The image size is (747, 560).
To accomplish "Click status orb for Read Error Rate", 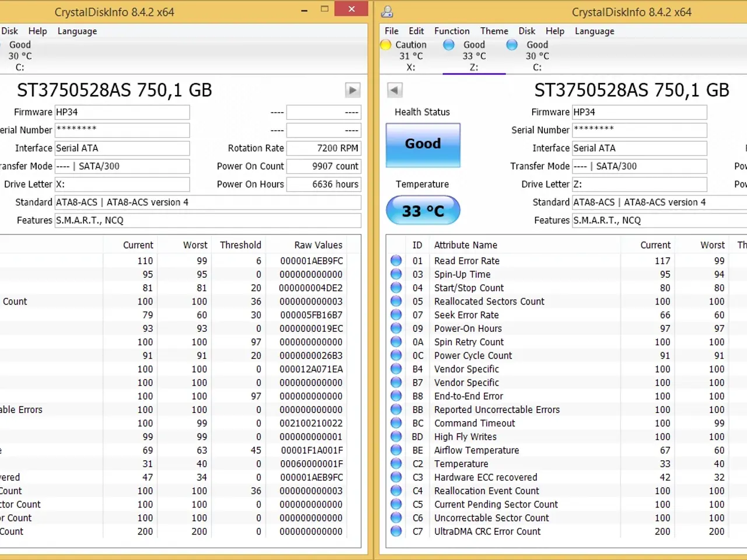I will 396,261.
